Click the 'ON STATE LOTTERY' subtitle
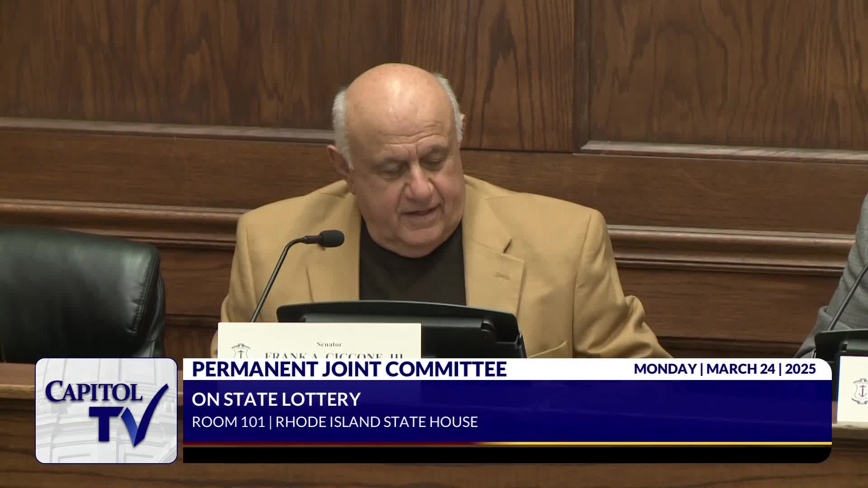The height and width of the screenshot is (488, 868). tap(276, 399)
